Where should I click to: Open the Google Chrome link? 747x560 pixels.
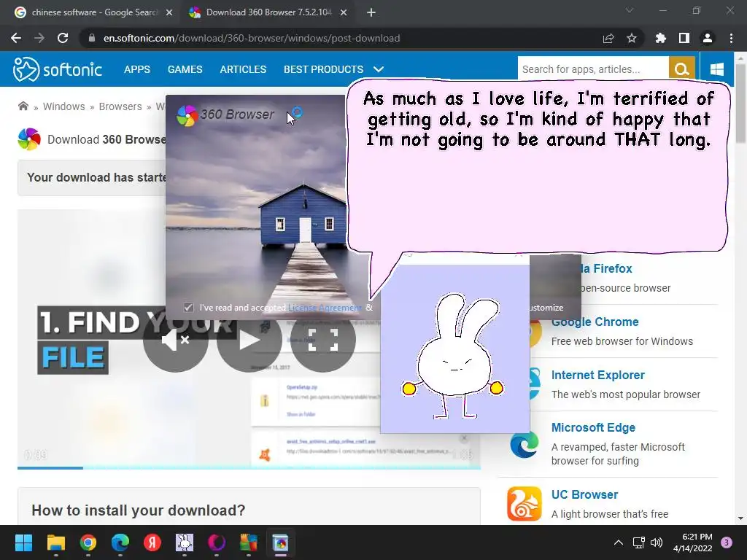point(595,322)
